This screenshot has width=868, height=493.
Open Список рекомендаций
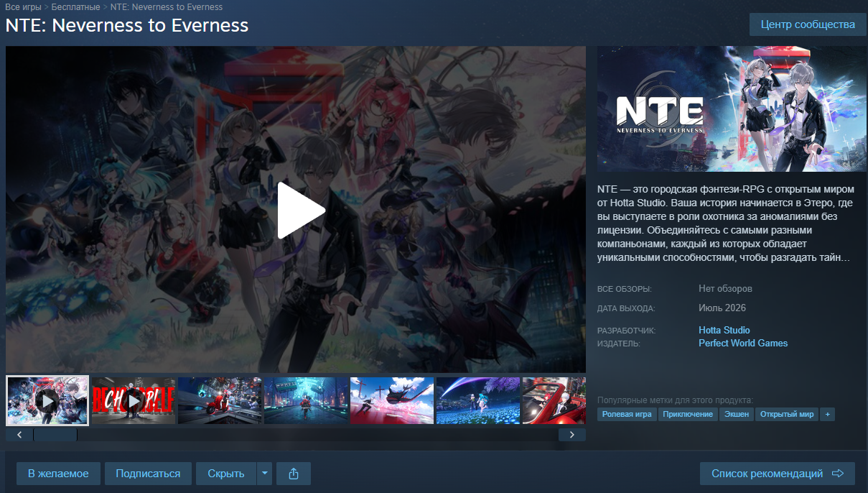(x=778, y=474)
